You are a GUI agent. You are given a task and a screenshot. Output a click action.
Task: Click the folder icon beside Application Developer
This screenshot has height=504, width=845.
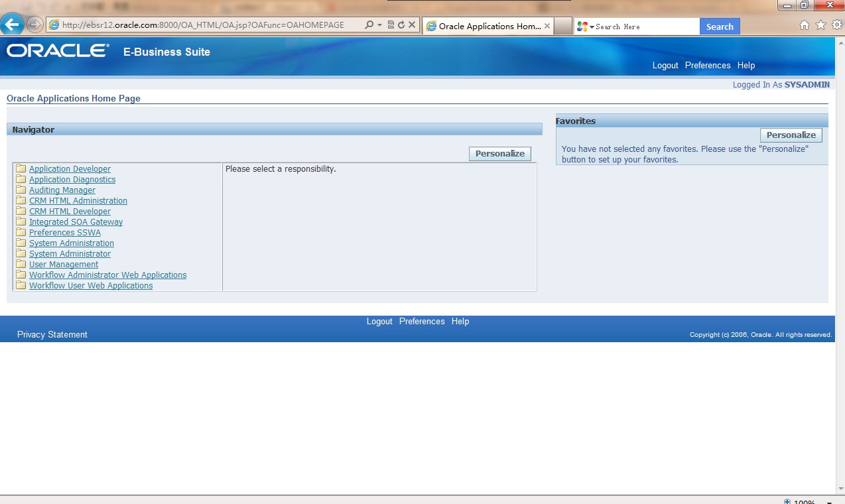pyautogui.click(x=21, y=168)
